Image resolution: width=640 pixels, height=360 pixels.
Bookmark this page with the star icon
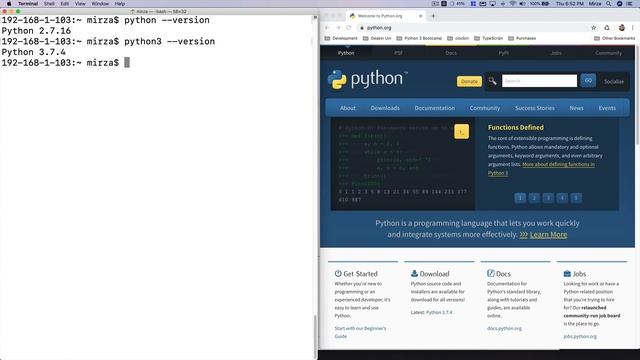[593, 28]
